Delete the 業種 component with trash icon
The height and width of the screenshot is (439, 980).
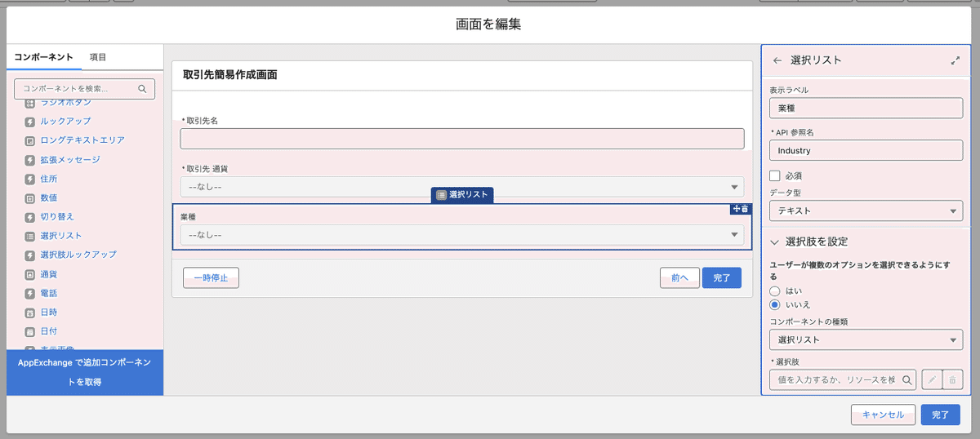pyautogui.click(x=745, y=209)
